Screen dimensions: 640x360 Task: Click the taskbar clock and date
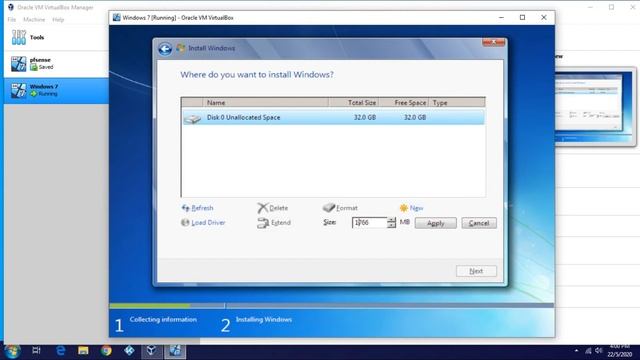point(620,351)
